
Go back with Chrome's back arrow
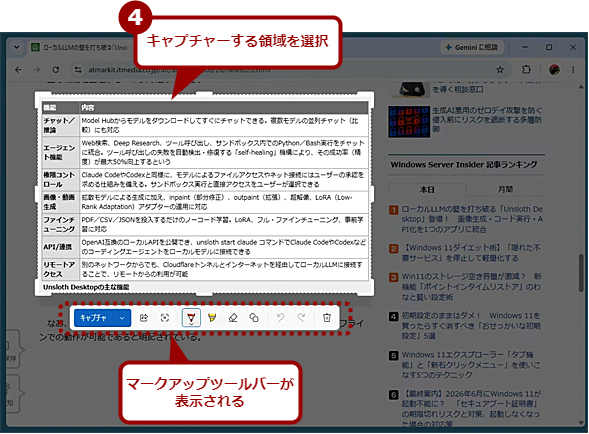(18, 70)
